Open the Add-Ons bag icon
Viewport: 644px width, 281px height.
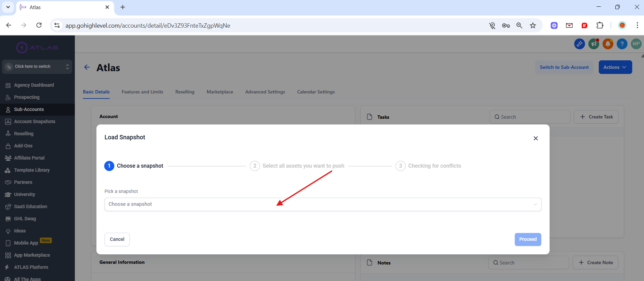click(x=8, y=146)
